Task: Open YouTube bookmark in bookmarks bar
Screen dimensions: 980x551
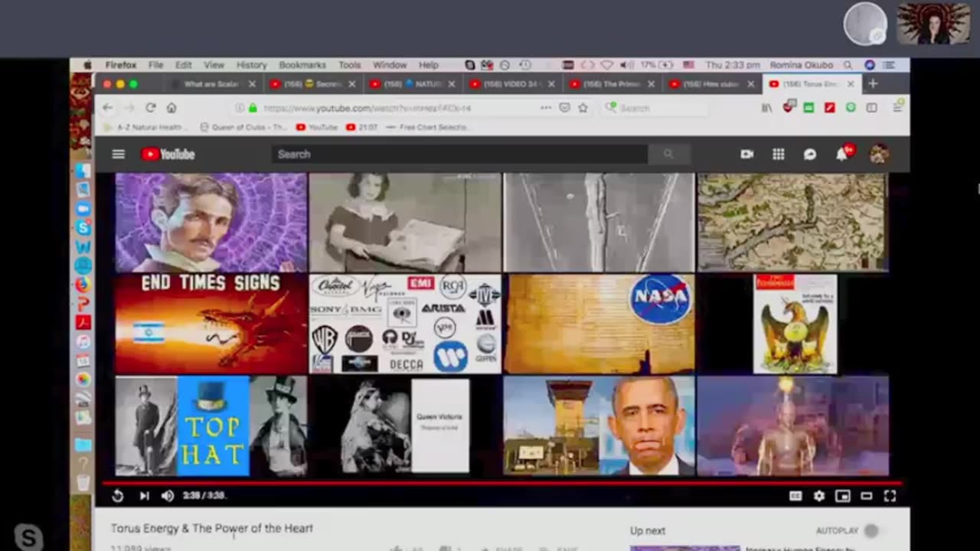Action: tap(316, 127)
